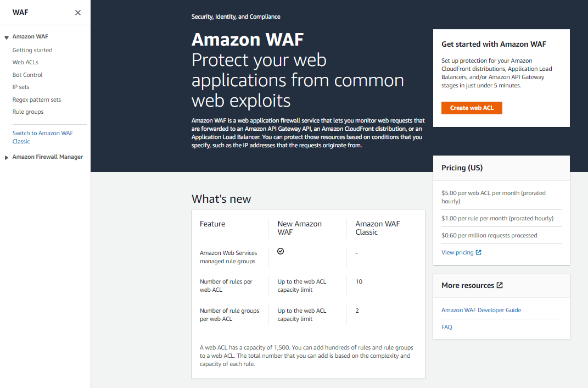Select Amazon Firewall Manager in the sidebar
Image resolution: width=588 pixels, height=388 pixels.
click(x=47, y=157)
